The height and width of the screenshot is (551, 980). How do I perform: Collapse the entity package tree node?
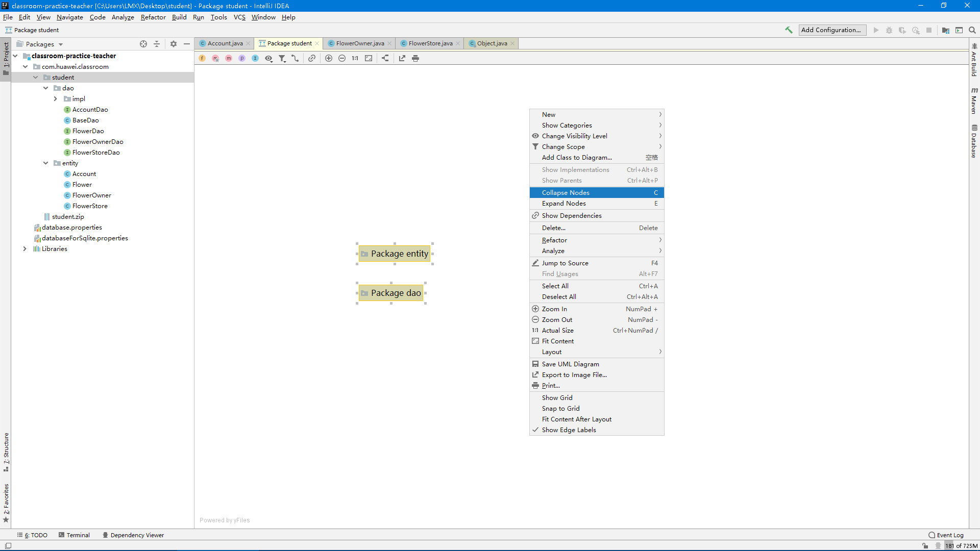tap(46, 163)
